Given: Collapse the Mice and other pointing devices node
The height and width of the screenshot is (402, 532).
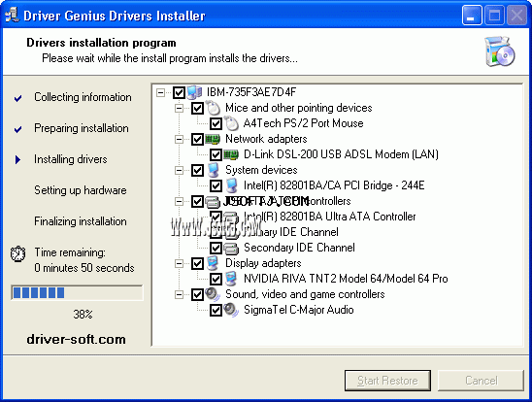Looking at the screenshot, I should click(x=179, y=108).
